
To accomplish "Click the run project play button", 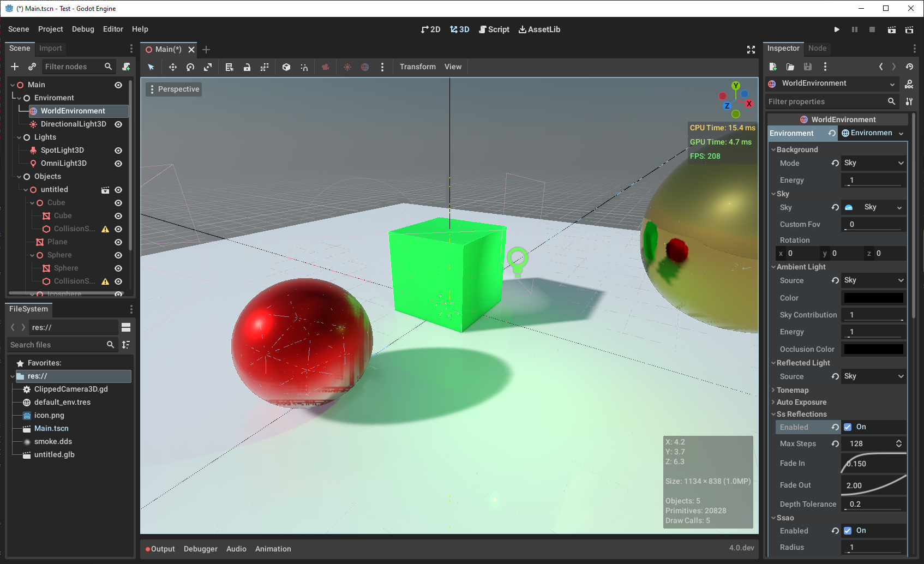I will click(x=836, y=29).
